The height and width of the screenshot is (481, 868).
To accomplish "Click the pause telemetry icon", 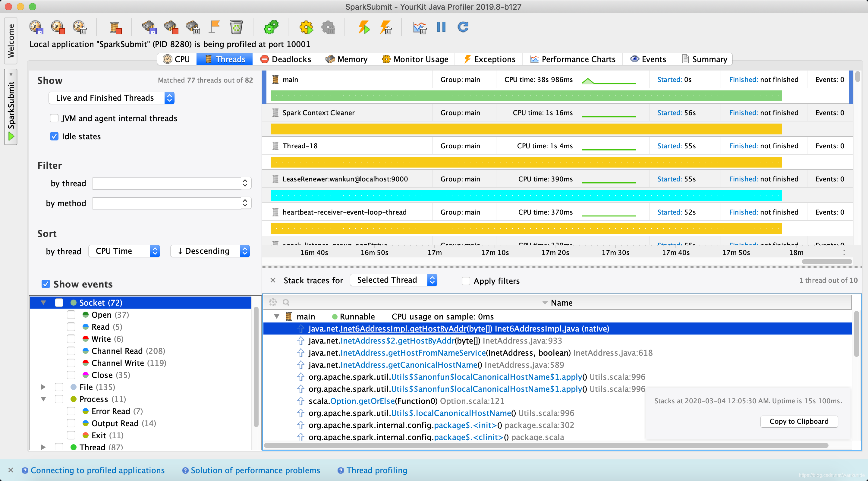I will 441,27.
